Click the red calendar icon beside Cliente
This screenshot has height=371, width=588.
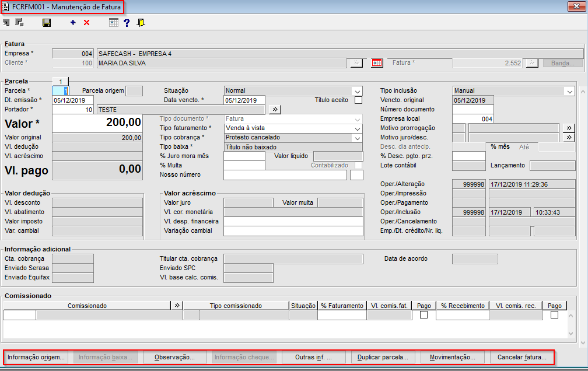377,63
